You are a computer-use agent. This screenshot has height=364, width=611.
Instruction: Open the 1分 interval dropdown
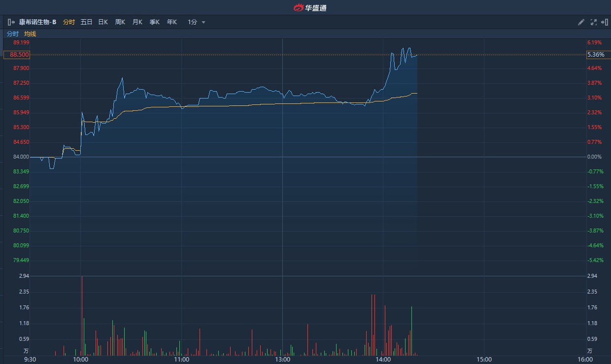click(x=196, y=22)
